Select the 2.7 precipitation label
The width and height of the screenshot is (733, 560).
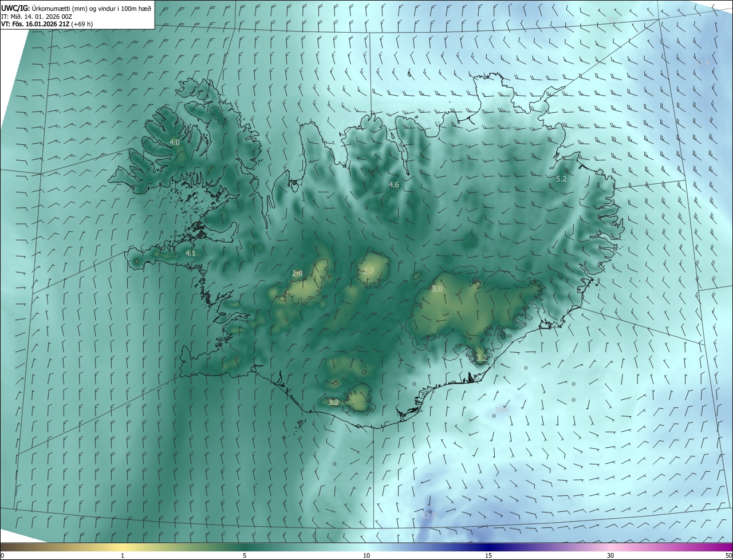(x=369, y=271)
